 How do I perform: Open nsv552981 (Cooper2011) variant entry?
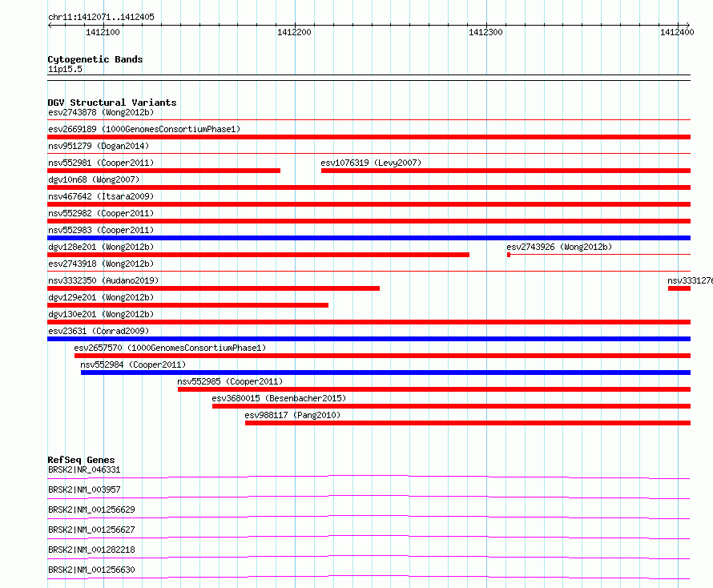click(x=101, y=163)
